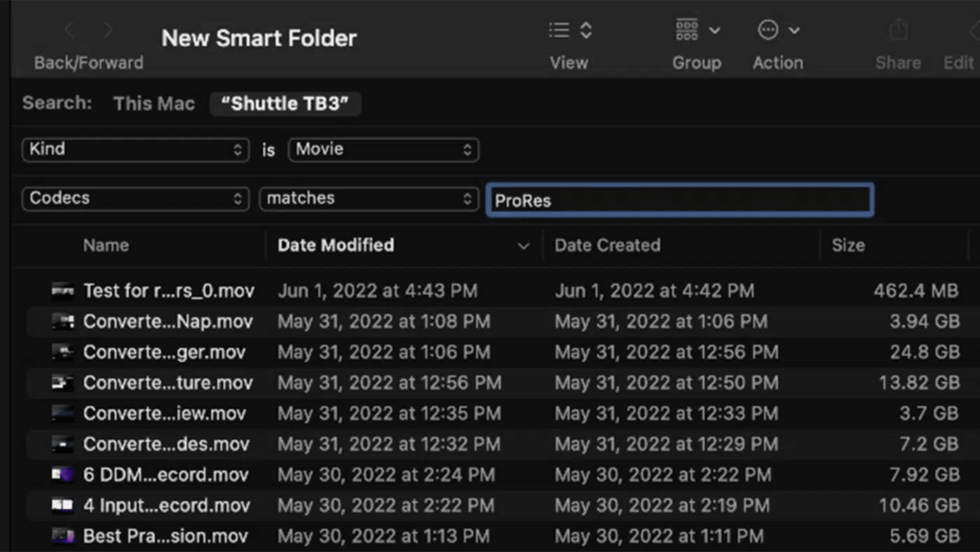Click the Back navigation arrow
The width and height of the screenshot is (980, 552).
click(x=68, y=29)
